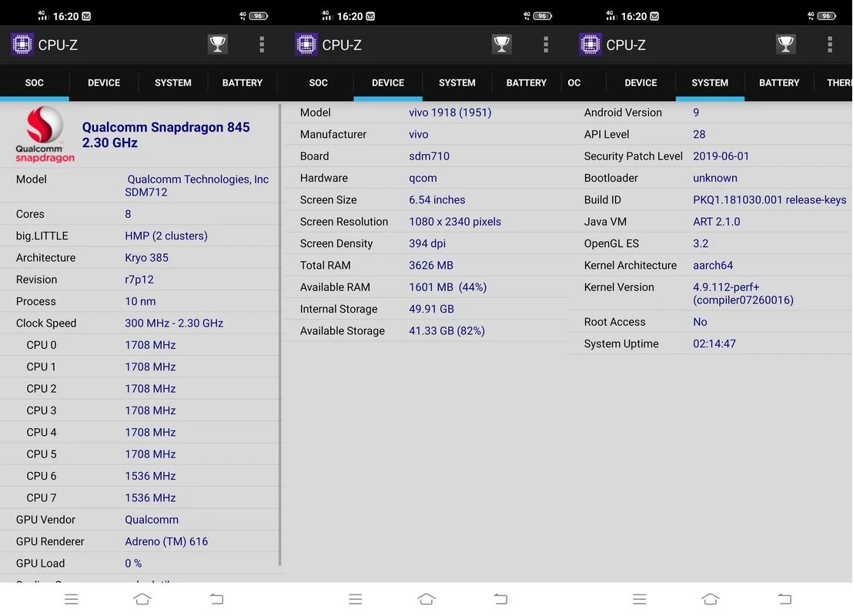Tap the recents menu button in the right screen
Screen dimensions: 853x616
[640, 599]
